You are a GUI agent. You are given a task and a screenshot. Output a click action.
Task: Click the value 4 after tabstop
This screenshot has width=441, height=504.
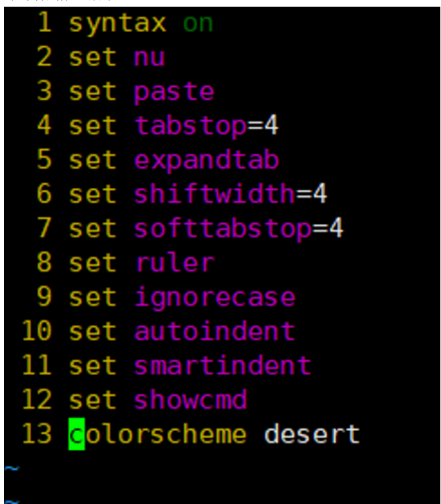tap(271, 125)
